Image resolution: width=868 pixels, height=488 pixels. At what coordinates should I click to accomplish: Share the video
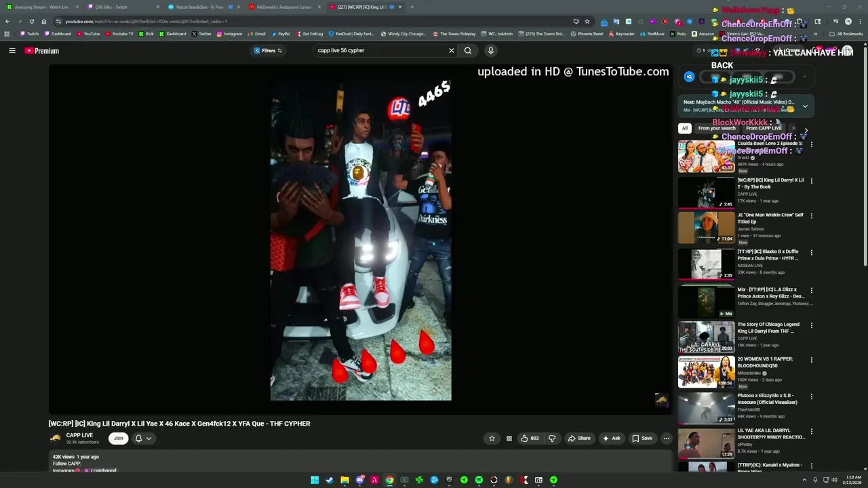click(579, 438)
